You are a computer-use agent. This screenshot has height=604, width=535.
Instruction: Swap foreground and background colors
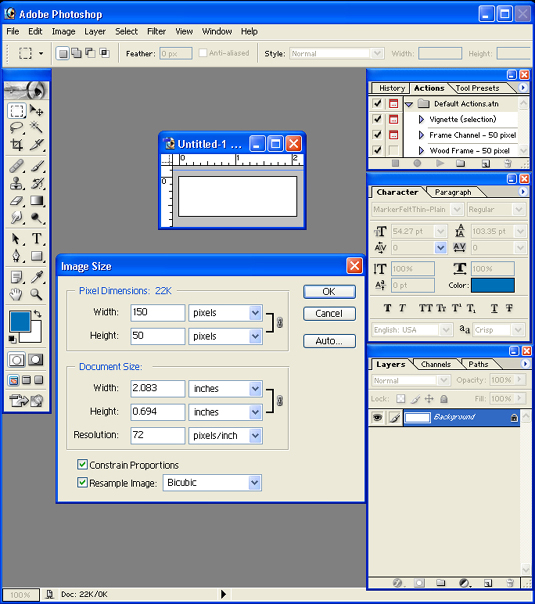click(37, 313)
